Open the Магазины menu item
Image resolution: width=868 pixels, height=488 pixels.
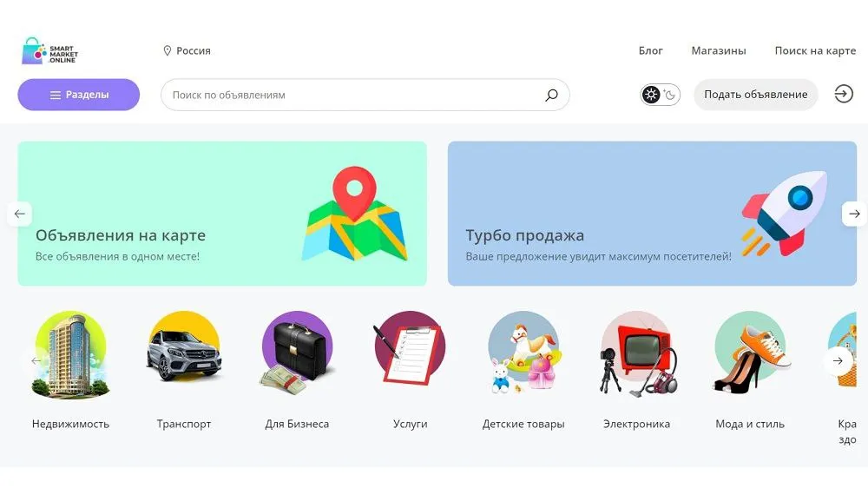coord(718,50)
